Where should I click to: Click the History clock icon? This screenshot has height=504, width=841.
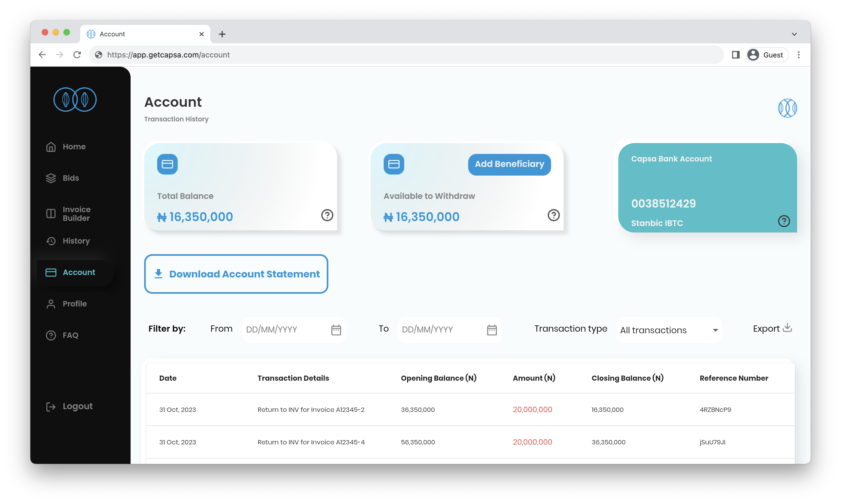pyautogui.click(x=51, y=241)
